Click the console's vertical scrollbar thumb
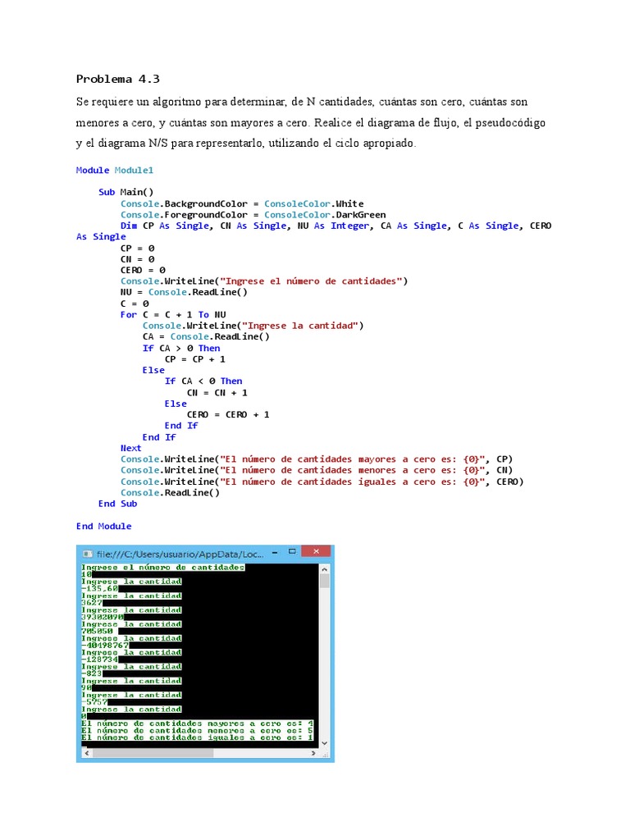 (x=324, y=582)
